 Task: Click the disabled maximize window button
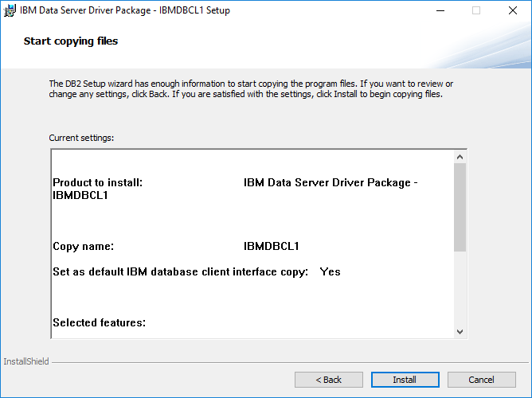(x=476, y=11)
